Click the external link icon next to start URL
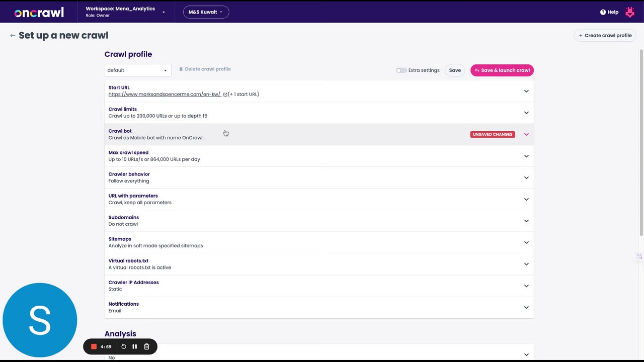Viewport: 644px width, 362px height. [225, 94]
